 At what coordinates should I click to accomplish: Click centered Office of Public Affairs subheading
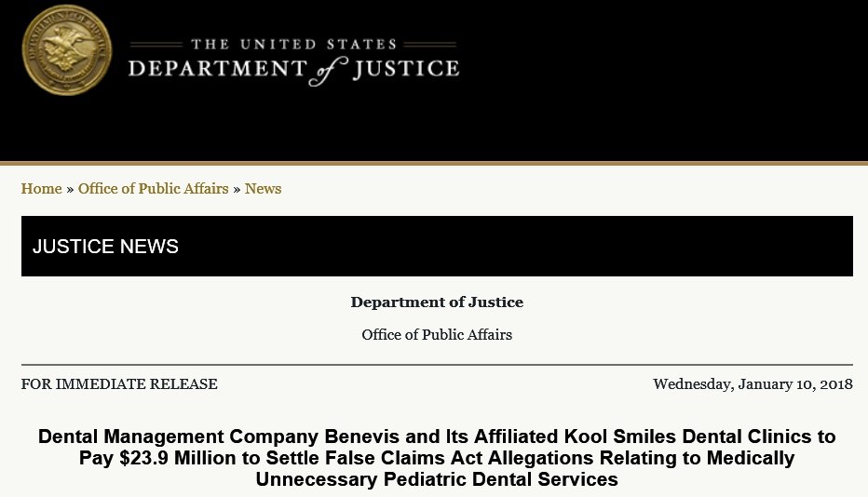point(437,335)
